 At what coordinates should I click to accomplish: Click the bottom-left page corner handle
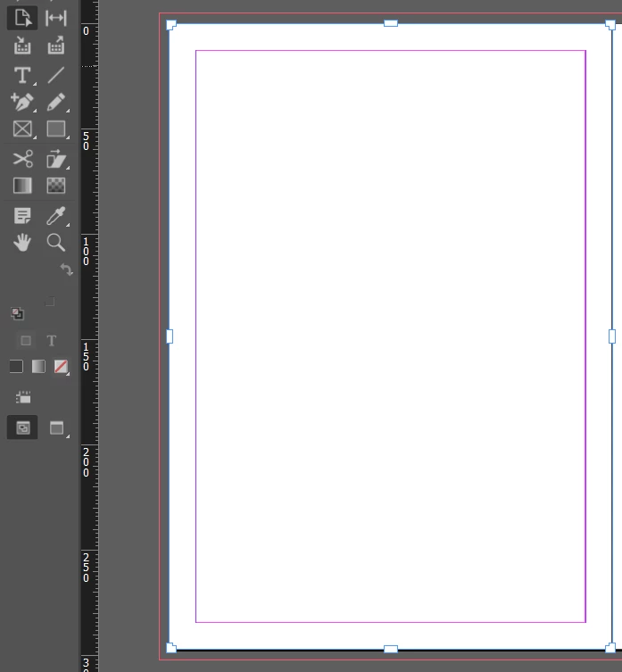171,648
